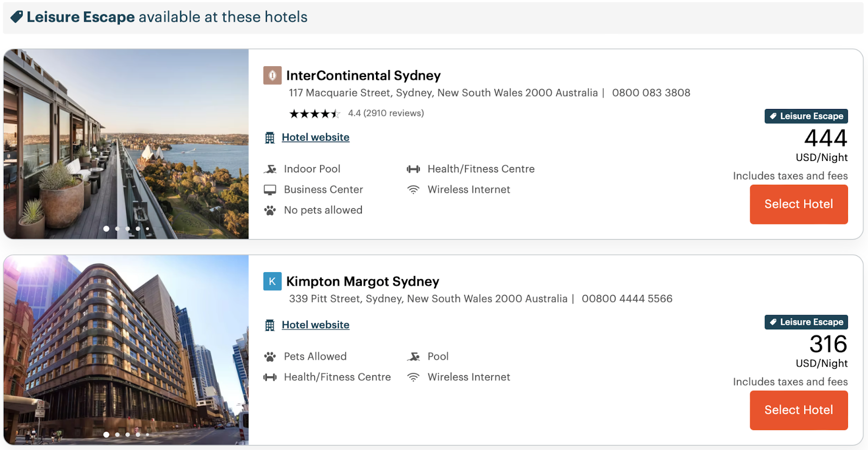Open InterContinental Sydney Hotel website link
The image size is (868, 450).
coord(315,138)
